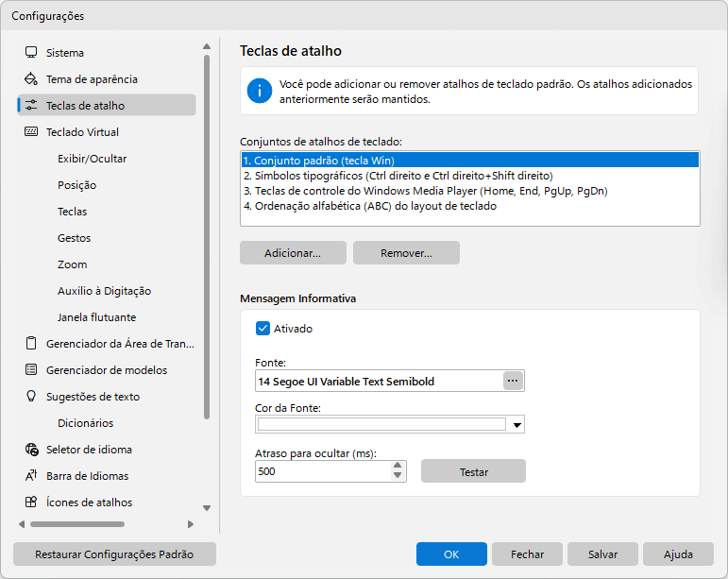
Task: Open Teclado Virtual settings
Action: [x=83, y=132]
